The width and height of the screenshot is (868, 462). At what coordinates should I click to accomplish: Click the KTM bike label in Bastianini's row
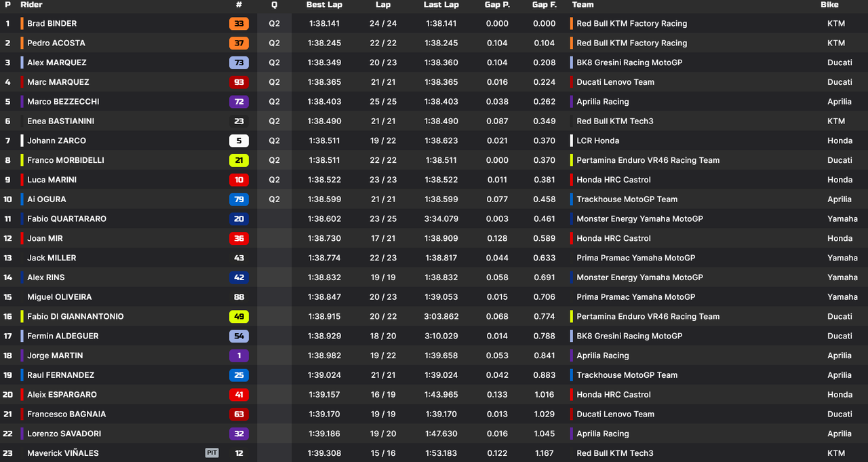coord(836,121)
